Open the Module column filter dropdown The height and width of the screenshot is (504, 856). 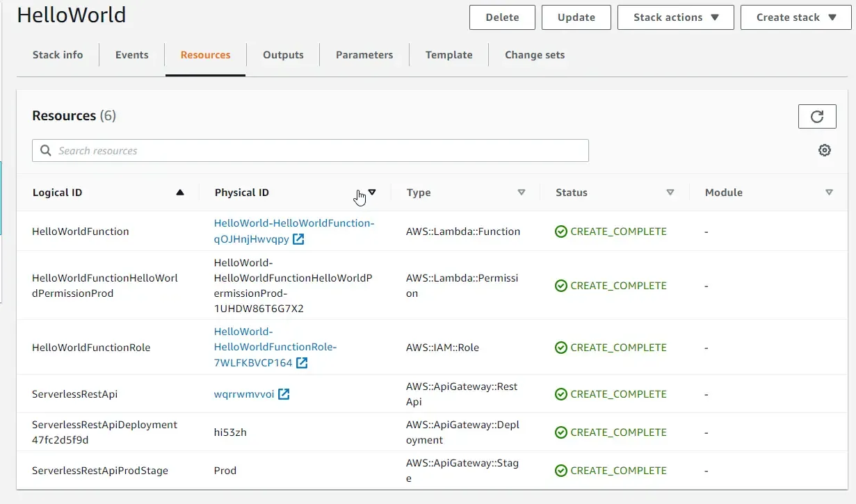click(829, 192)
